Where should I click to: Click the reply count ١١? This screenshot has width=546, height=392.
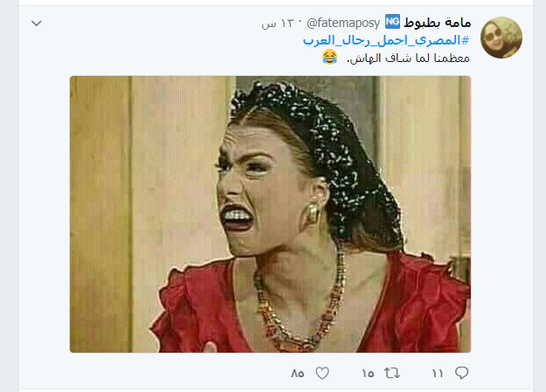click(x=438, y=374)
